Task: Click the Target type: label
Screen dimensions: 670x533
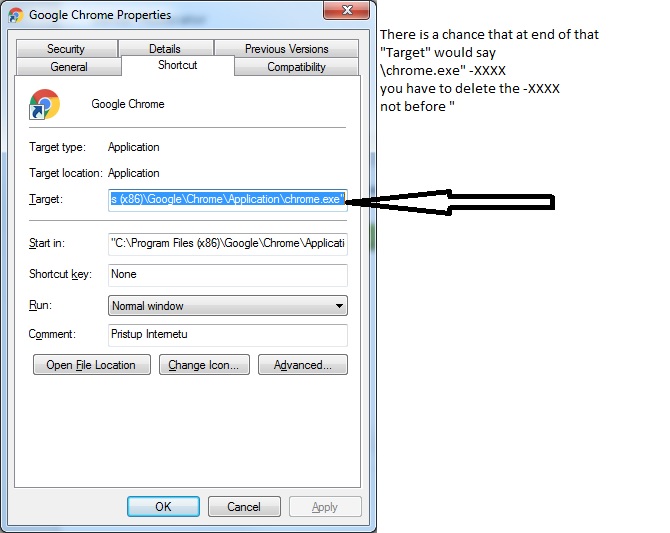Action: click(x=57, y=147)
